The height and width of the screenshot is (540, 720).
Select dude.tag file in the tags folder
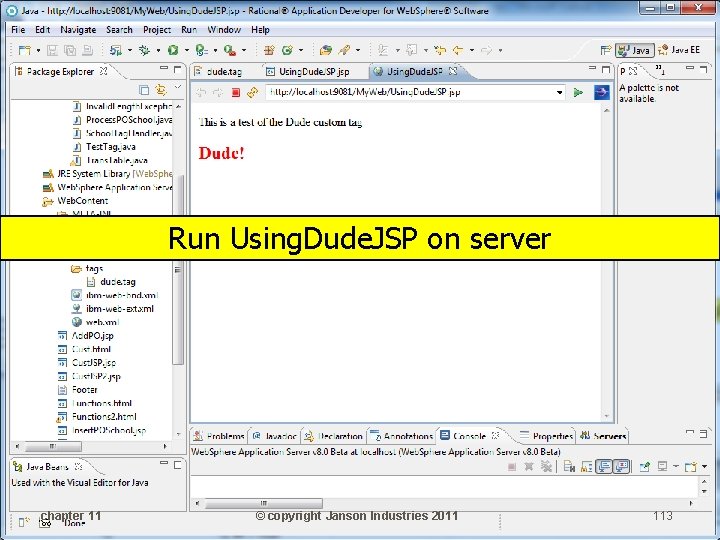(x=118, y=282)
